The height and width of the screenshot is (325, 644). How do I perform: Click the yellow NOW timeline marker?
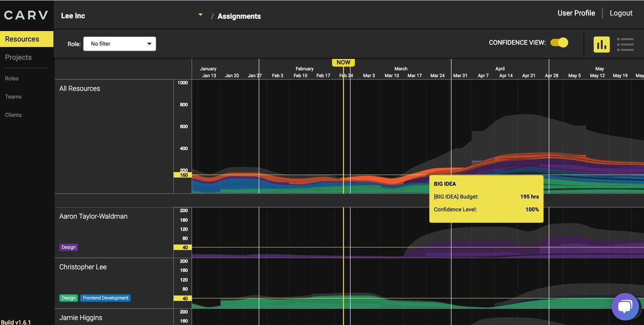tap(343, 62)
